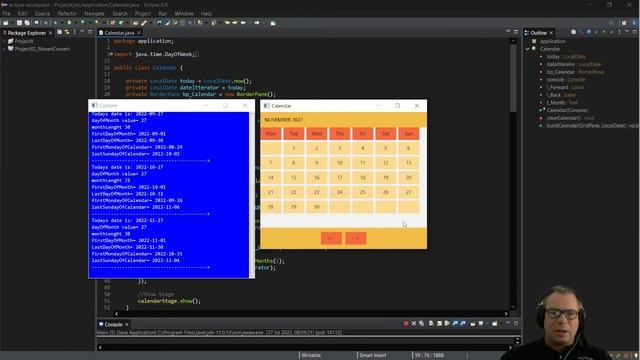
Task: Minimize the Package Explorer view
Action: pyautogui.click(x=82, y=32)
